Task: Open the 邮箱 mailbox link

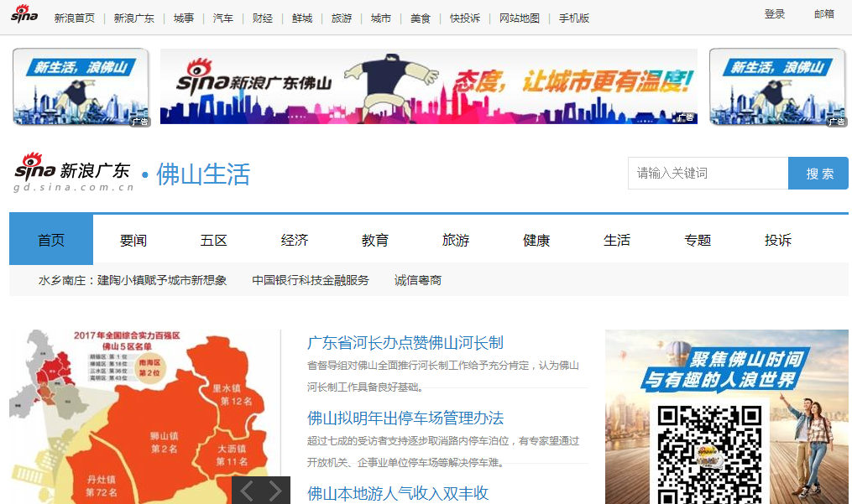Action: tap(824, 14)
